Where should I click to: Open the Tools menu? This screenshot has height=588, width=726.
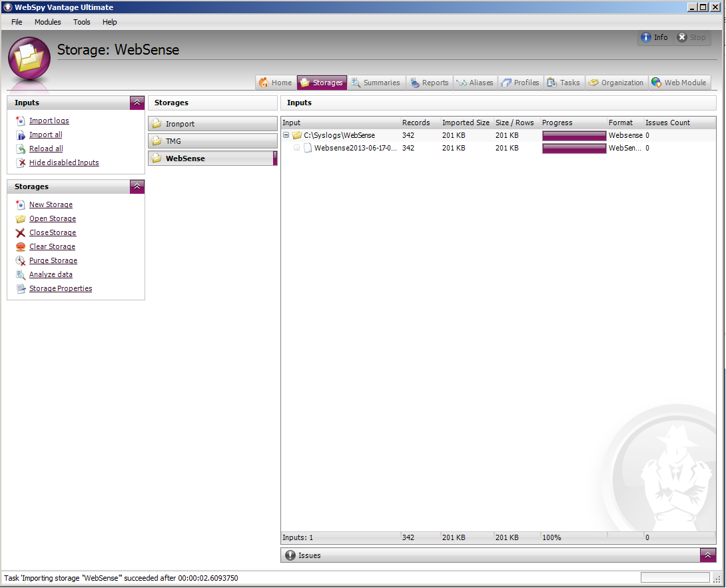tap(81, 22)
